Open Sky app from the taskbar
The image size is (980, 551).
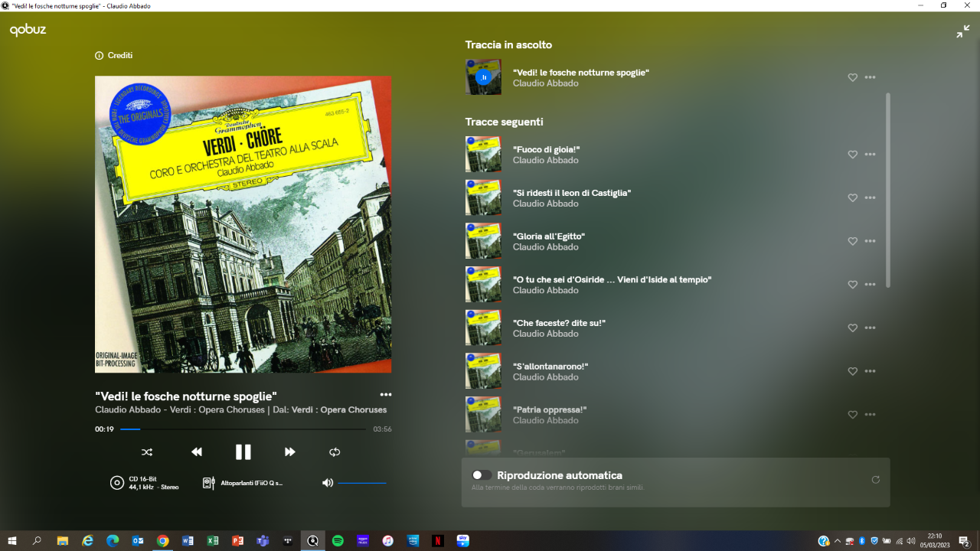[x=462, y=541]
